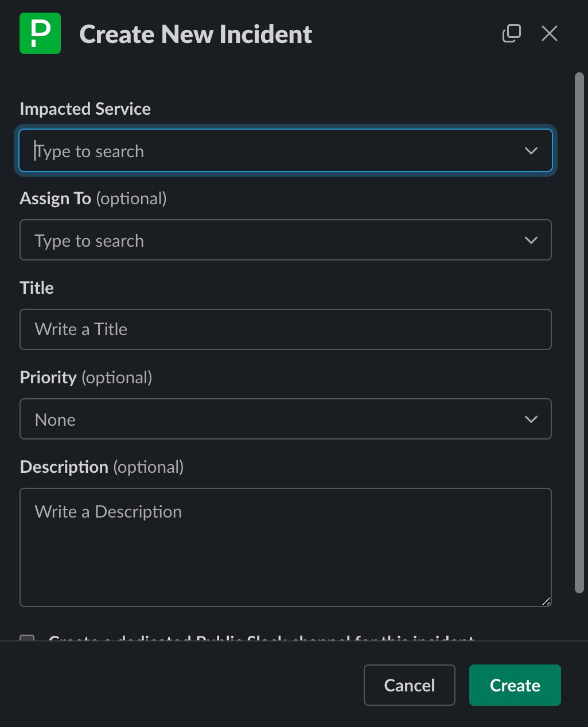Image resolution: width=588 pixels, height=727 pixels.
Task: Click into the Write a Title field
Action: coord(285,329)
